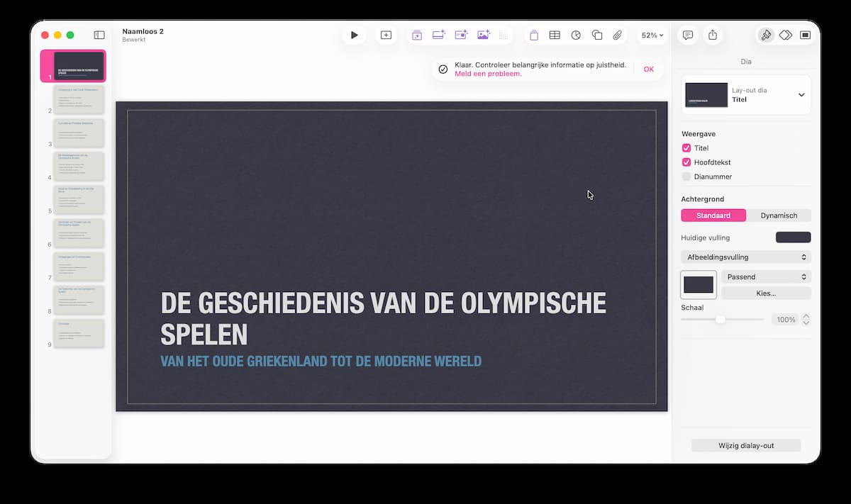
Task: Uncheck the Titel checkbox
Action: click(686, 148)
